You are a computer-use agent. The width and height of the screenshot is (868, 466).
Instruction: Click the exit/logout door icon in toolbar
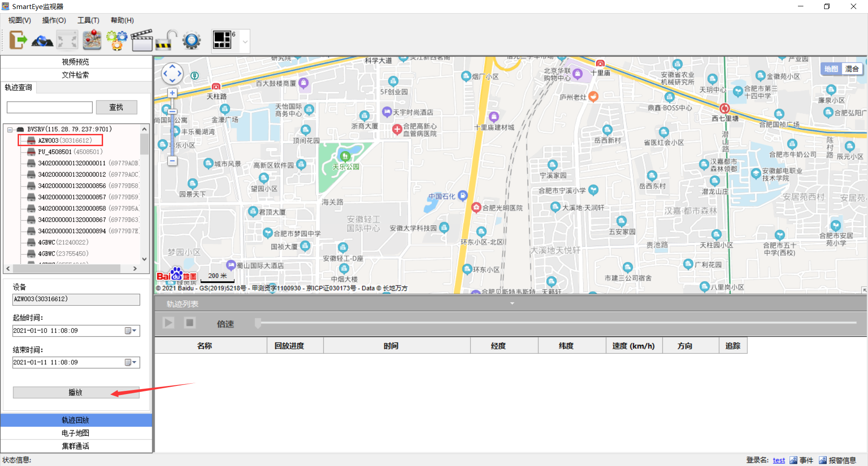click(x=18, y=40)
